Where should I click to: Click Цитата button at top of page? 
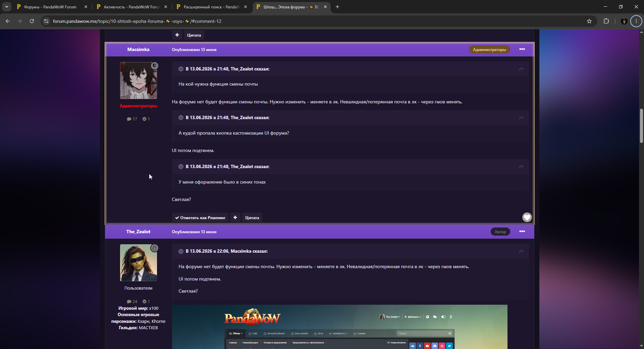pyautogui.click(x=194, y=35)
